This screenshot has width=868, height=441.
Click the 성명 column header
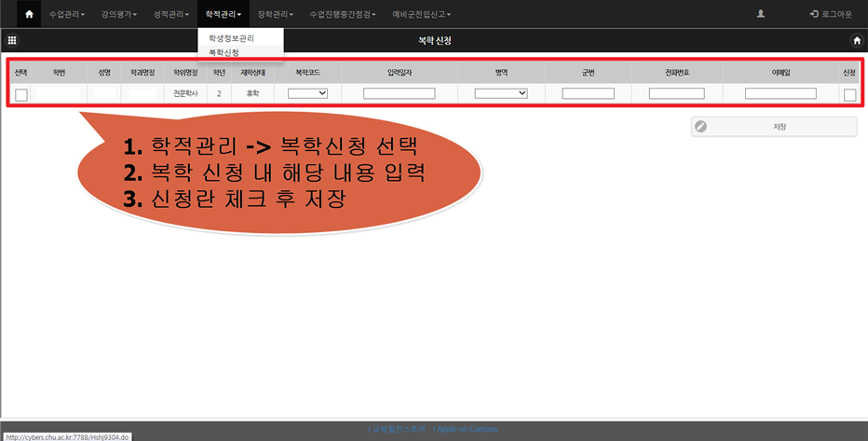[x=104, y=73]
